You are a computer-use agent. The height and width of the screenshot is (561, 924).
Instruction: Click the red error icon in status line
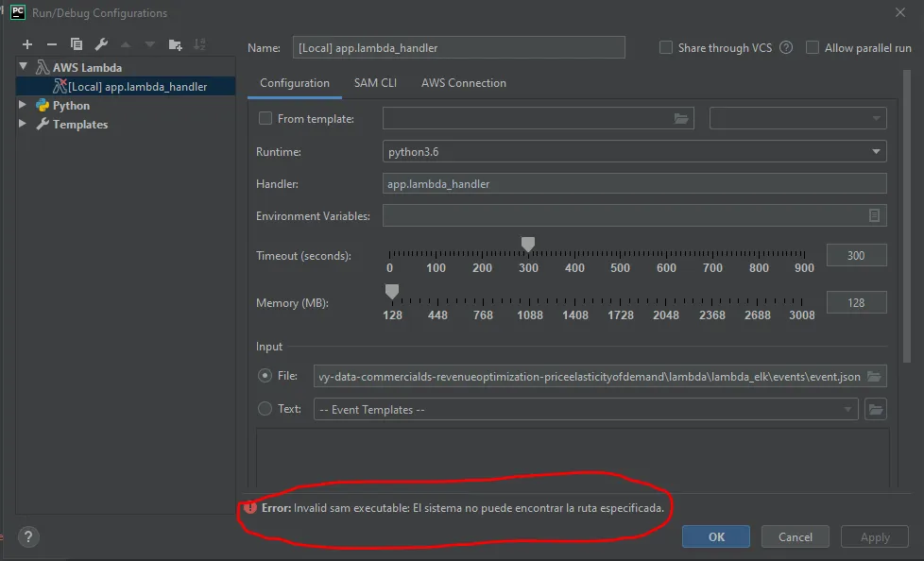tap(250, 507)
